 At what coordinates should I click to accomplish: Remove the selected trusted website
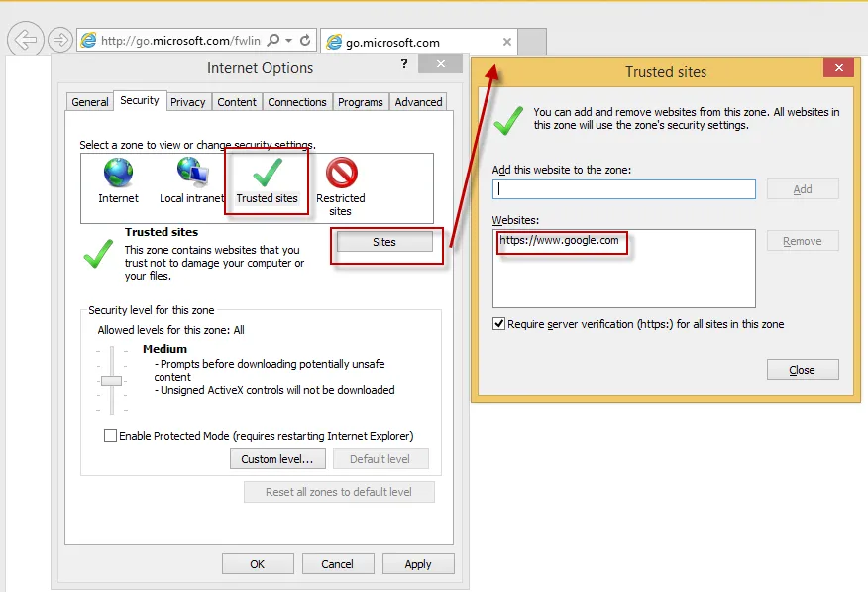click(803, 241)
